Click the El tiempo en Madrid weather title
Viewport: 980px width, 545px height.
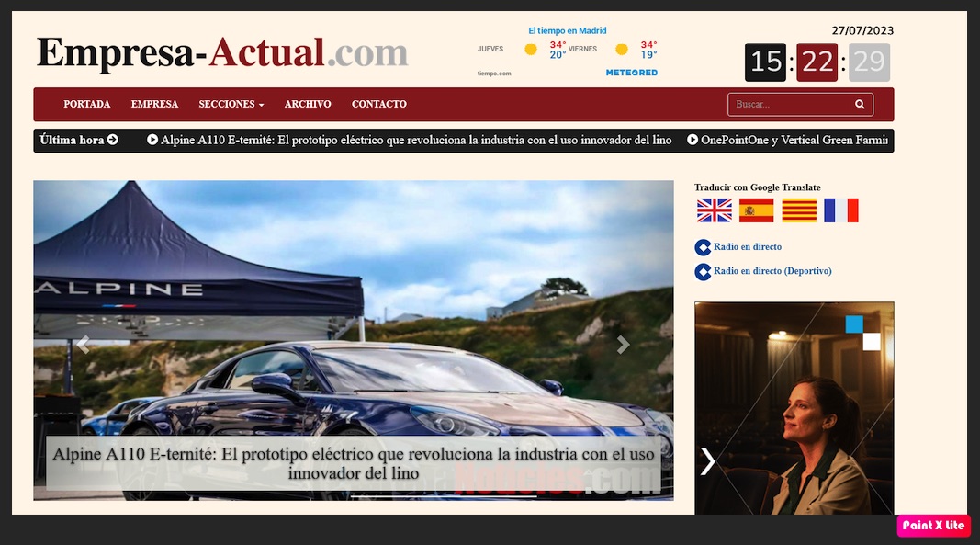click(568, 30)
